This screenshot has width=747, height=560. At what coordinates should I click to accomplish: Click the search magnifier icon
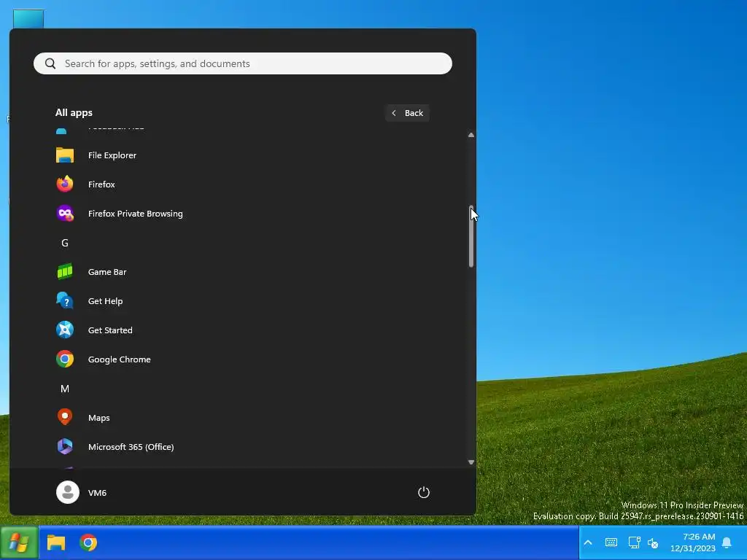(x=50, y=63)
